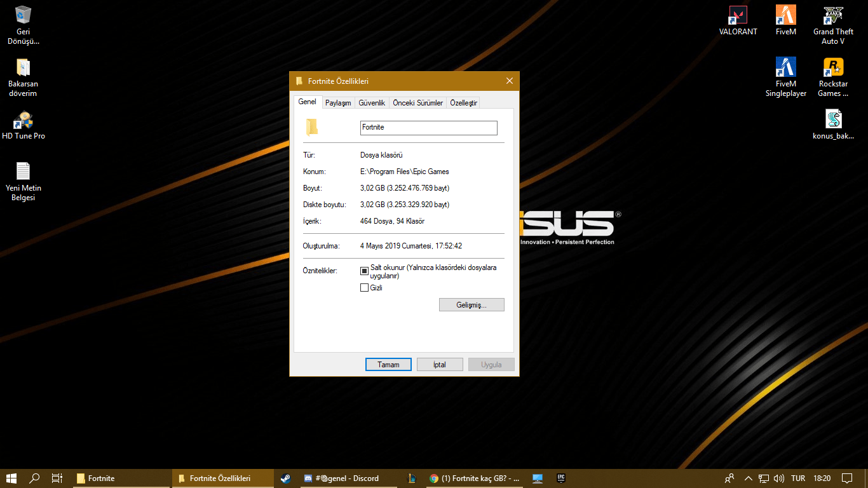Open the taskbar search icon
868x488 pixels.
[x=34, y=478]
